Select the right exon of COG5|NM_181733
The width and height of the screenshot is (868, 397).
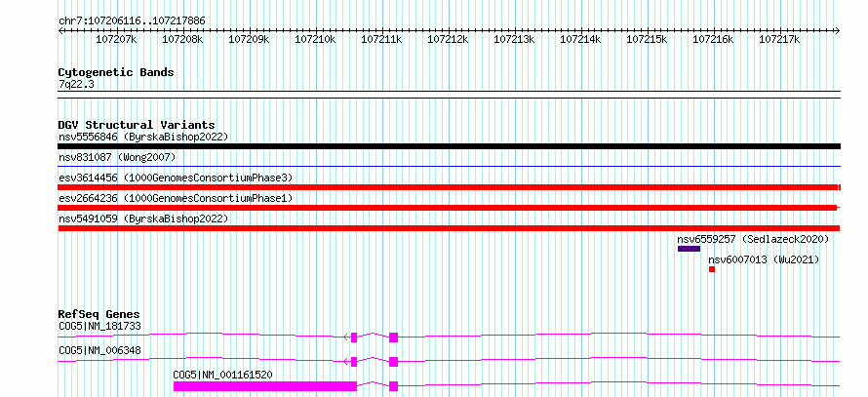(394, 337)
